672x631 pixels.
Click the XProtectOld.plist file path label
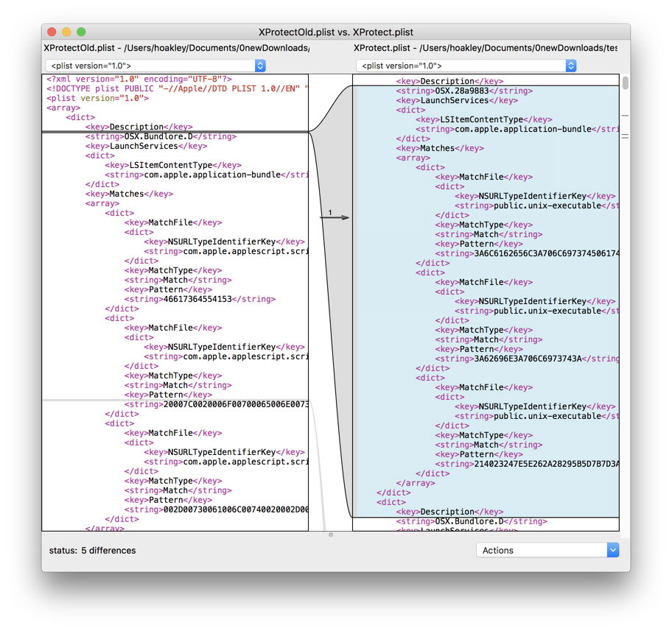pos(177,48)
